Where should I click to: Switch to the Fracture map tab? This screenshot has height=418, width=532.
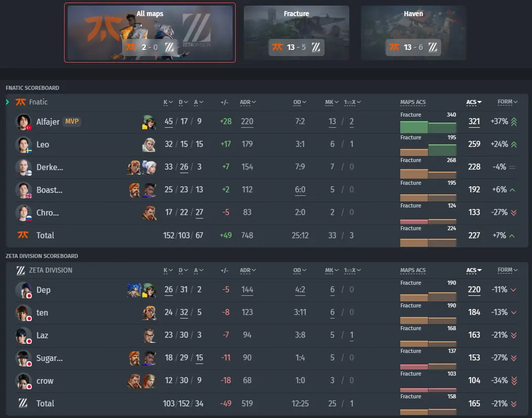tap(296, 33)
